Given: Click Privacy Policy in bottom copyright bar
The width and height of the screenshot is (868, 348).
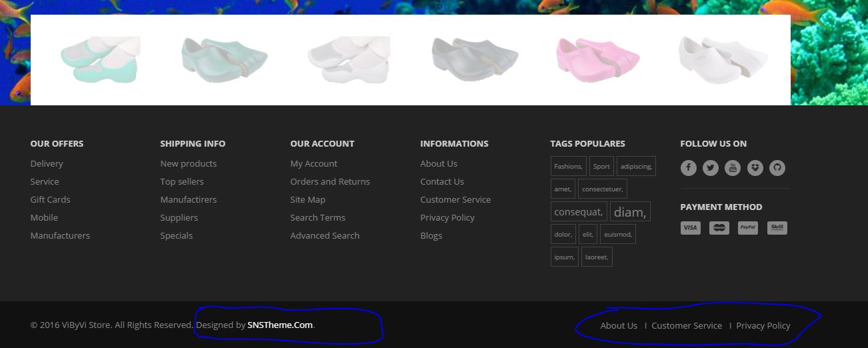Looking at the screenshot, I should pos(763,325).
